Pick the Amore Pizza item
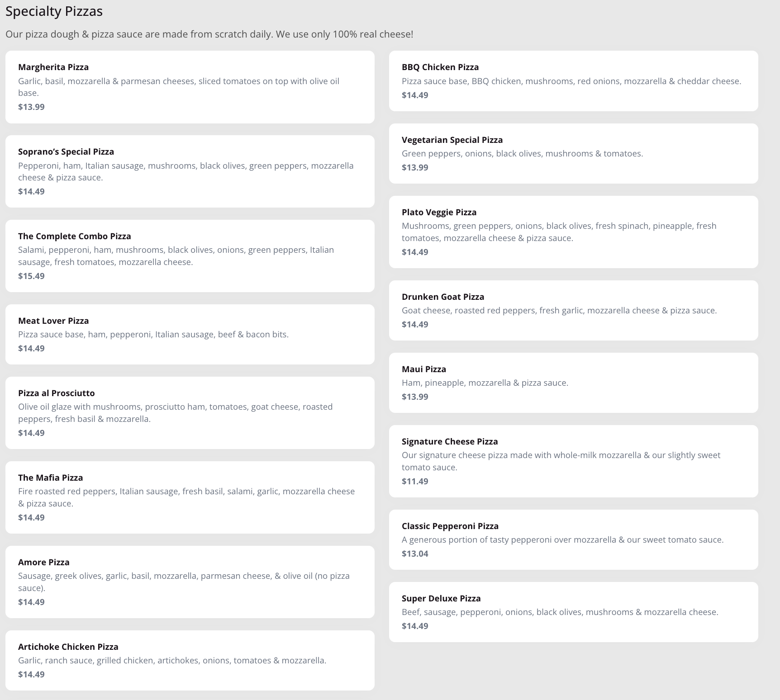Screen dimensions: 780x700 [190, 582]
